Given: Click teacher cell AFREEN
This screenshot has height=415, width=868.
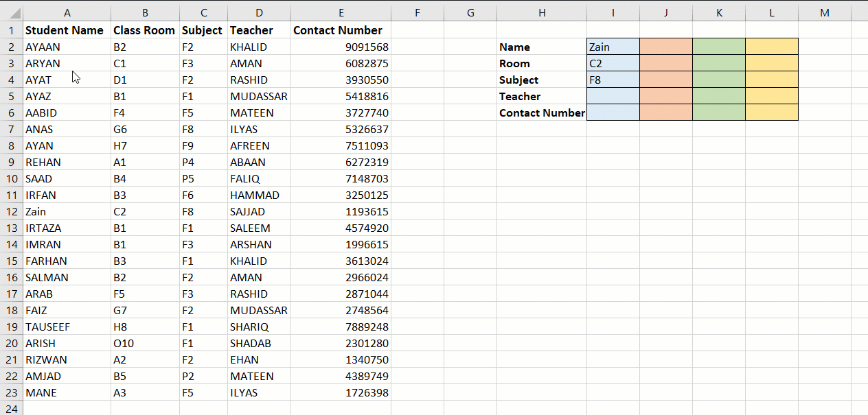Looking at the screenshot, I should pyautogui.click(x=259, y=145).
